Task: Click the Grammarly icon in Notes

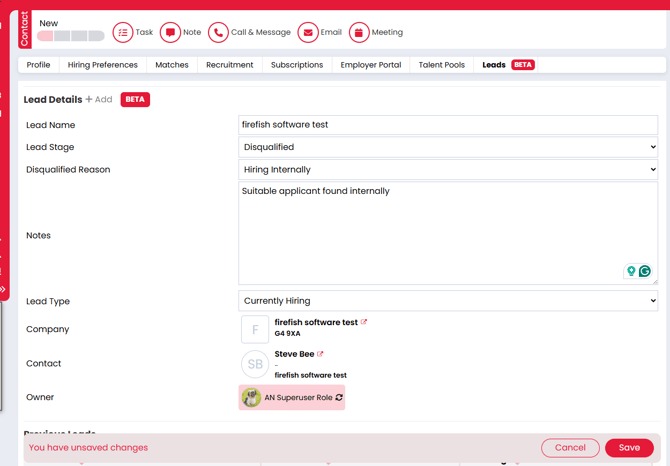Action: [x=645, y=271]
